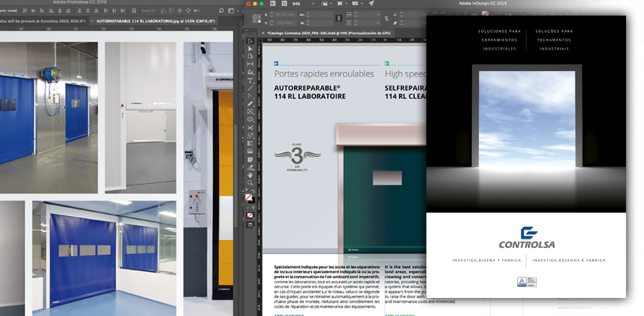Click the fill and stroke swatch in InDesign
This screenshot has height=316, width=644.
[249, 198]
